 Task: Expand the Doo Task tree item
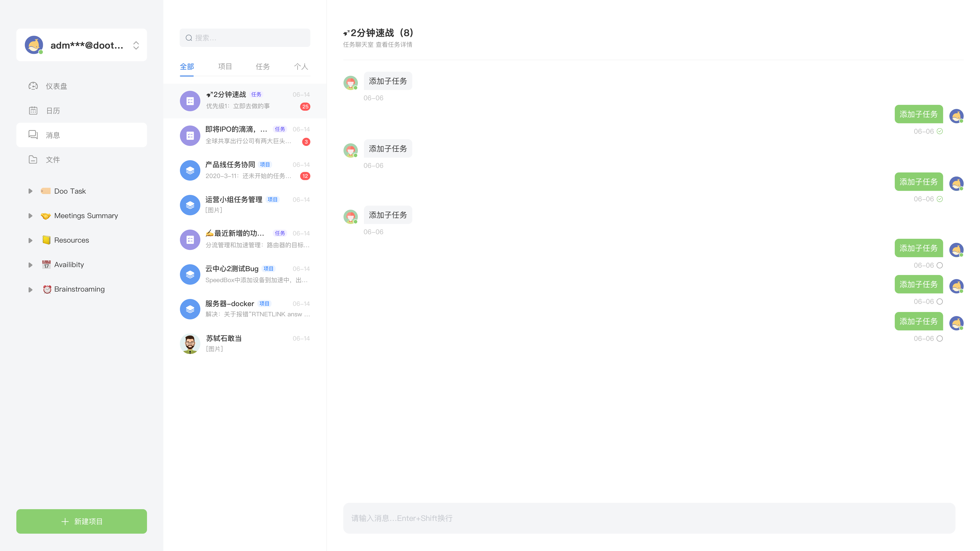[x=30, y=191]
